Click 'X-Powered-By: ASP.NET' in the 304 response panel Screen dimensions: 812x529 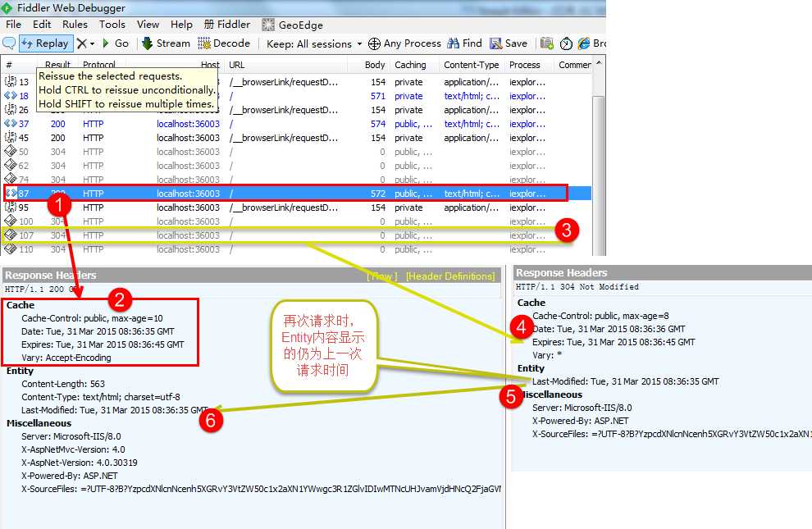[581, 421]
